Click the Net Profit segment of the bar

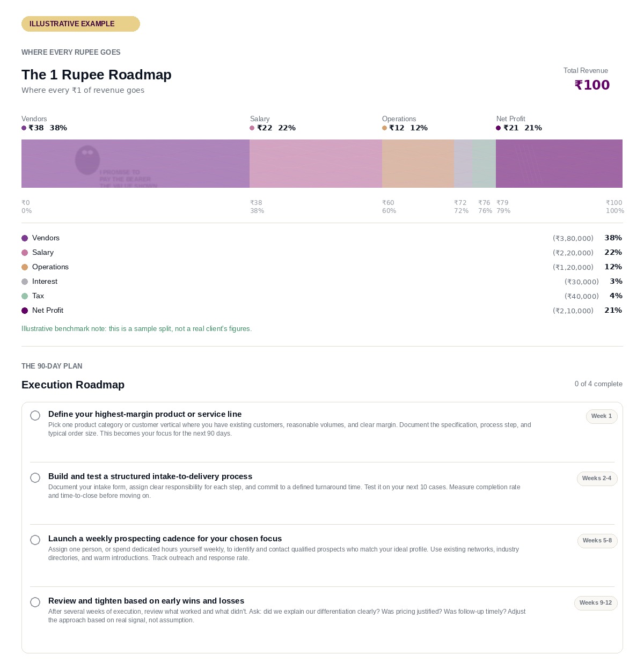pyautogui.click(x=559, y=164)
